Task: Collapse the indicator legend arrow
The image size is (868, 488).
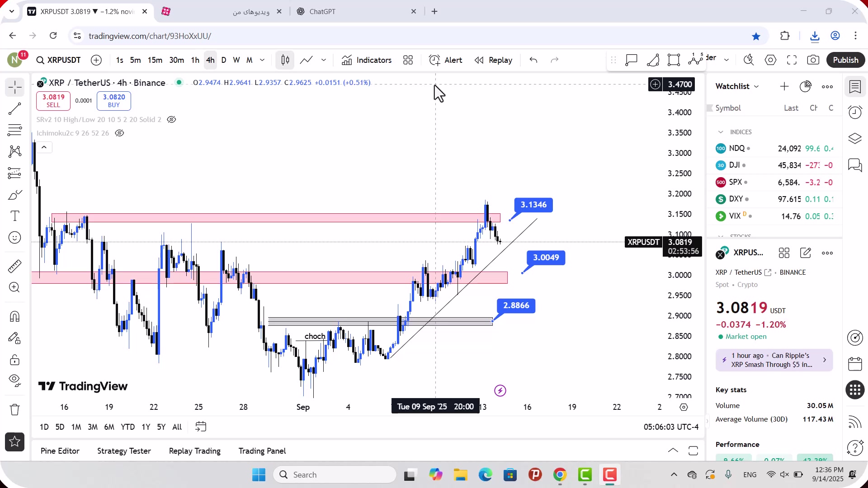Action: 44,147
